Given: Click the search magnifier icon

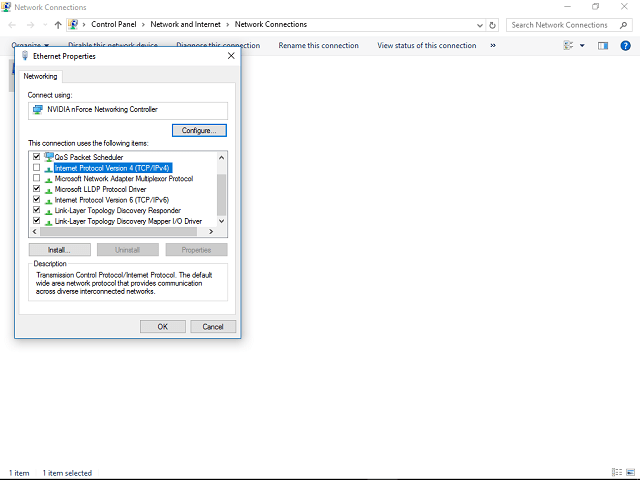Looking at the screenshot, I should [x=623, y=25].
